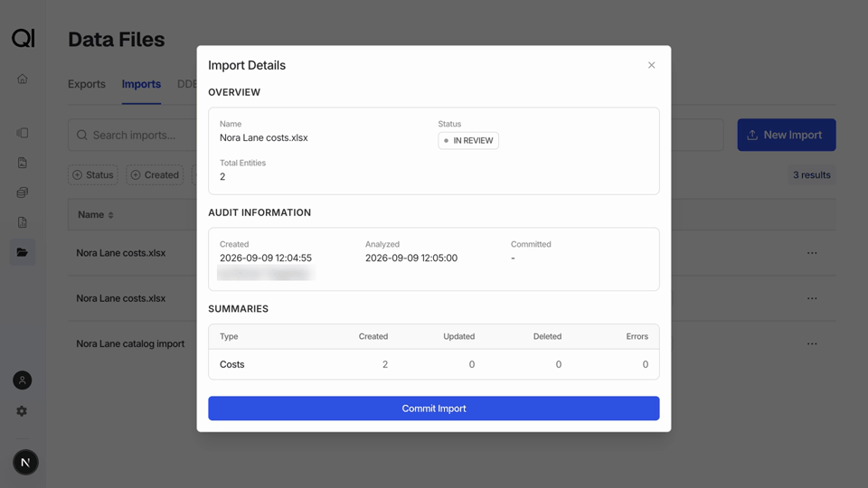Open the document icon in sidebar
Screen dimensions: 868x488
22,163
